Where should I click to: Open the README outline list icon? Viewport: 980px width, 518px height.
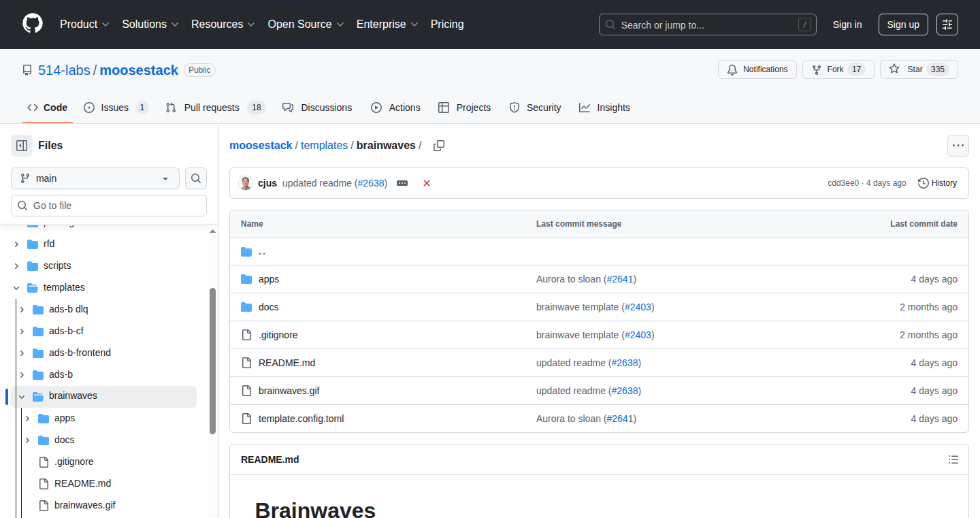click(953, 459)
